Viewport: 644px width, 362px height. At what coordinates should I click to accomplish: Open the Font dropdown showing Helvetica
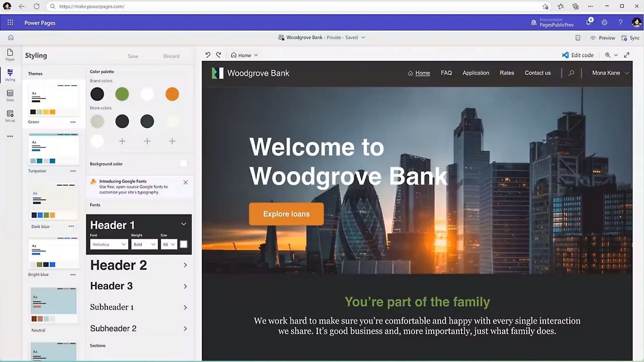click(109, 244)
